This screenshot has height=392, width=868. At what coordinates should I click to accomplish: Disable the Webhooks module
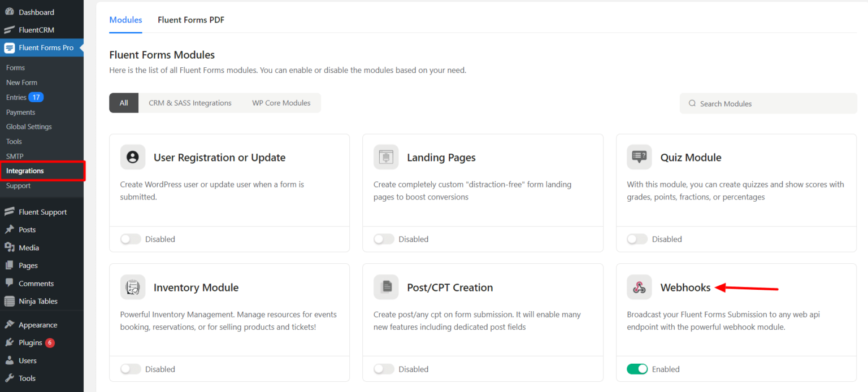coord(637,369)
